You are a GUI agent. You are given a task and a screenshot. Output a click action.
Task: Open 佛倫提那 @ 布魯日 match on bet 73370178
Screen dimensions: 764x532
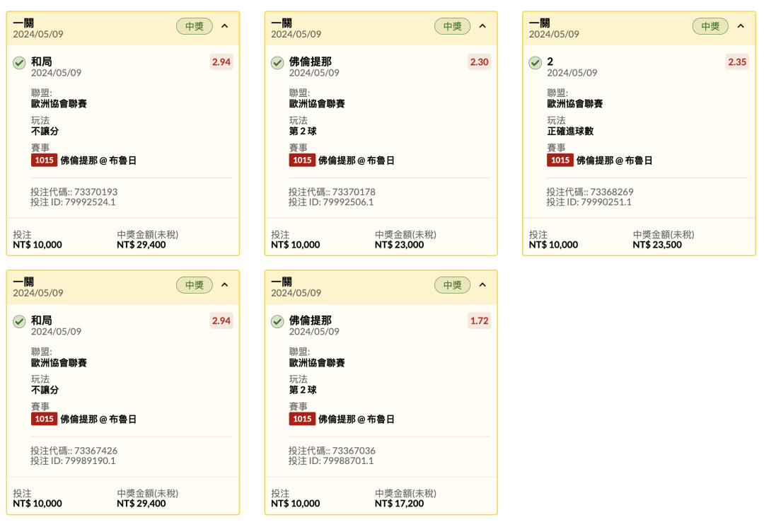click(356, 161)
